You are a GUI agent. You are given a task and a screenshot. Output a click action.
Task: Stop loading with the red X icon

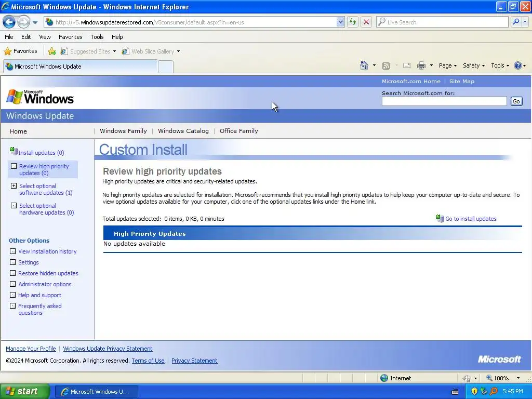pos(366,22)
